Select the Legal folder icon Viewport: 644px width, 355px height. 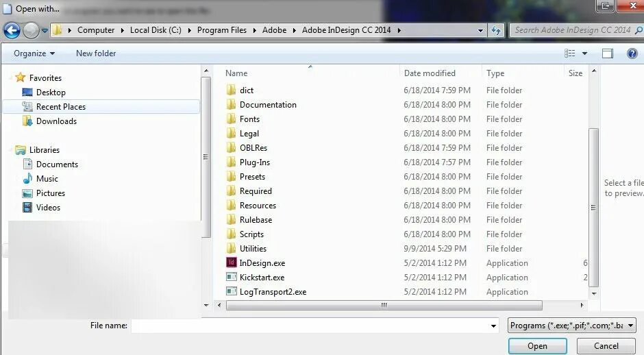232,133
